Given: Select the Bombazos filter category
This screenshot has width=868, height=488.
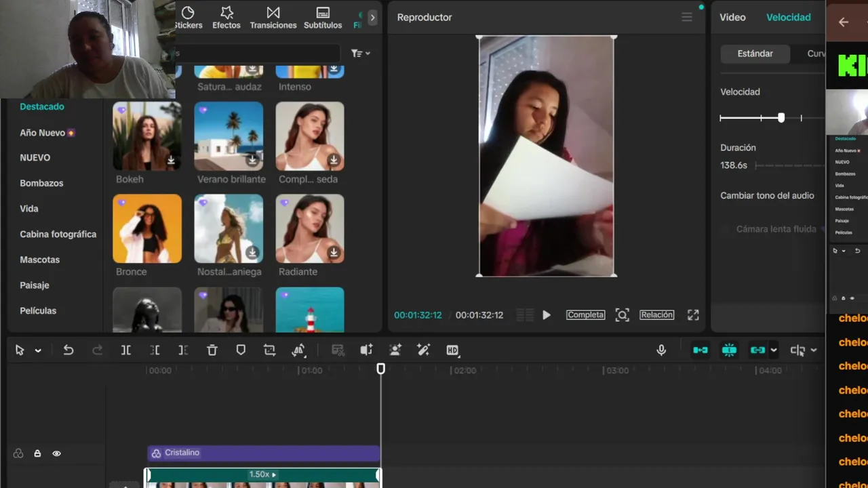Looking at the screenshot, I should [41, 183].
